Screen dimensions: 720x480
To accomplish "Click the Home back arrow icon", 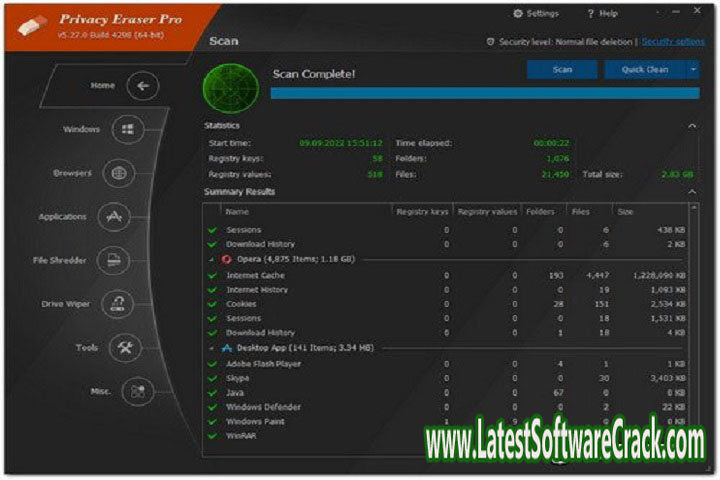I will (x=143, y=86).
